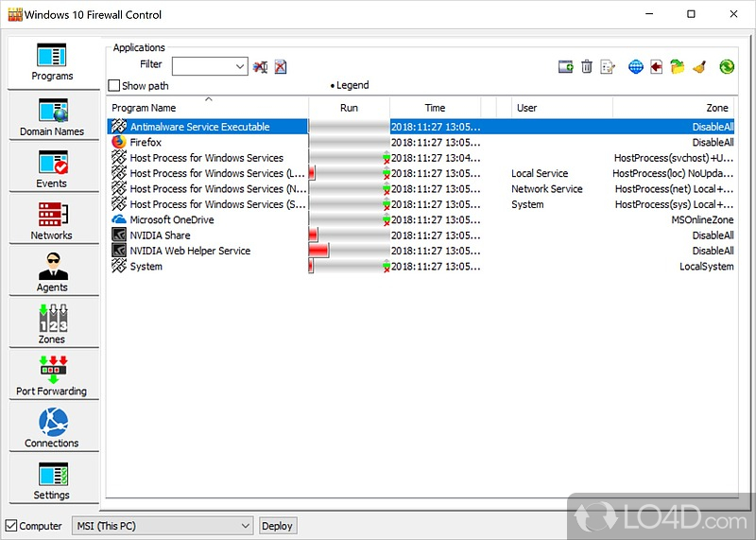This screenshot has height=540, width=756.
Task: Open the Agents section
Action: (54, 272)
